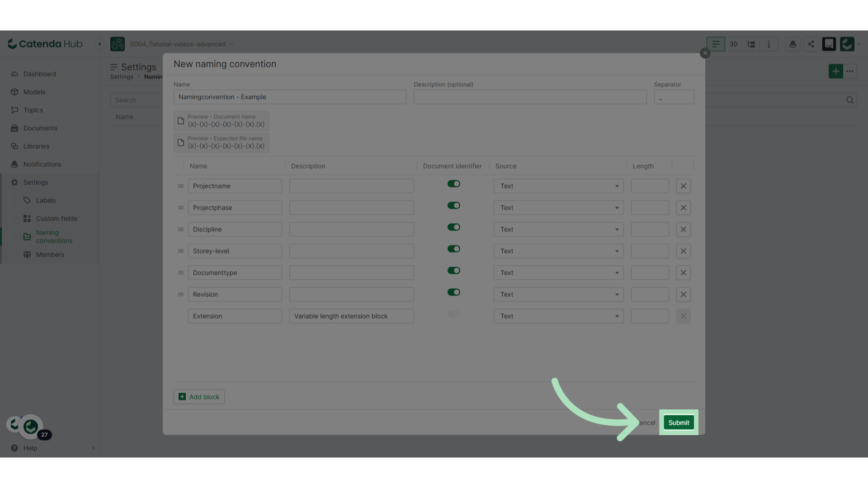Viewport: 868px width, 488px height.
Task: Click the Settings breadcrumb link
Action: (x=122, y=77)
